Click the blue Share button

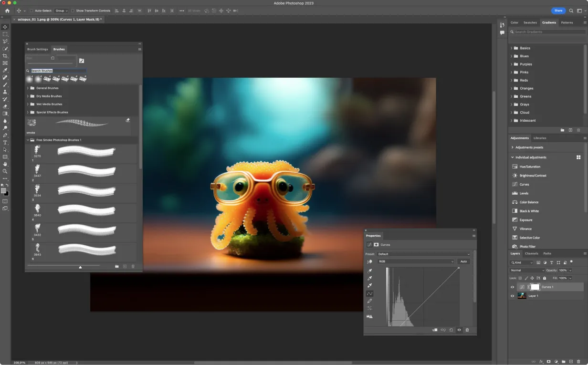point(558,10)
